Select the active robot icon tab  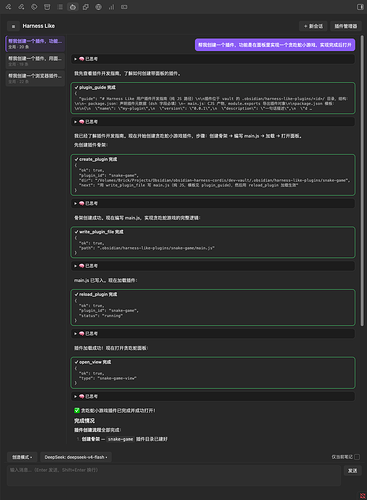click(73, 7)
